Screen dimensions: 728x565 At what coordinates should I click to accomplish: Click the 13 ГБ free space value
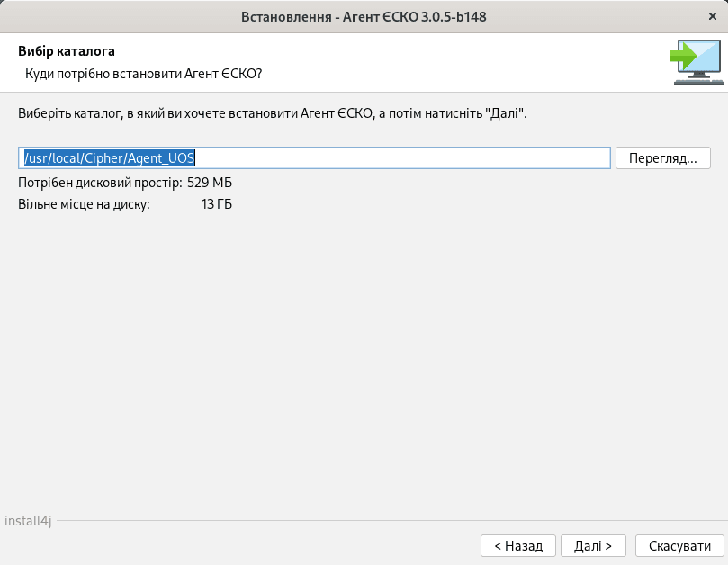click(x=216, y=204)
